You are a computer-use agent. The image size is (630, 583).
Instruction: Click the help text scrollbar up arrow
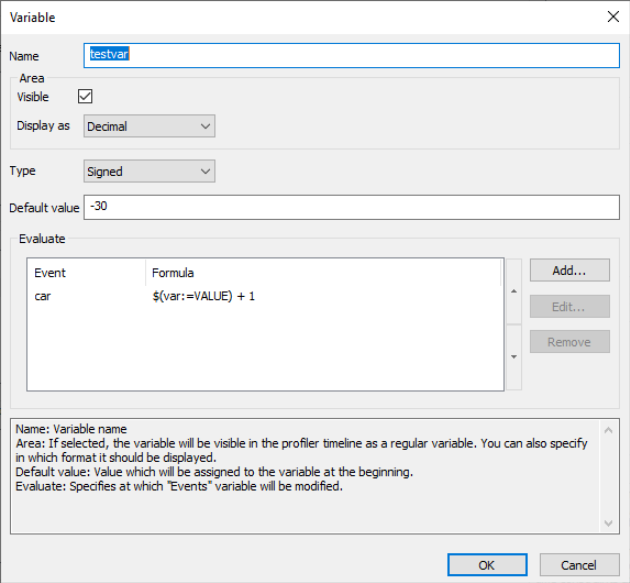click(x=610, y=425)
